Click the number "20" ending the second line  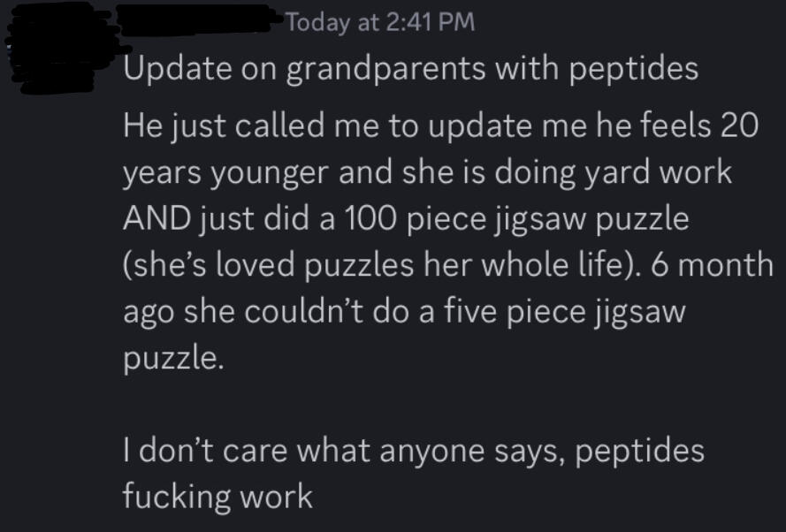point(738,126)
